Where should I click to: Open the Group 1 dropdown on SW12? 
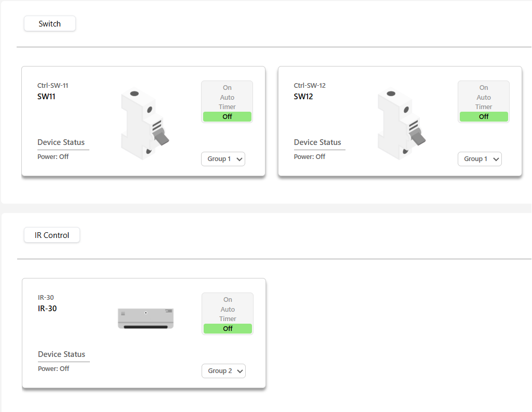click(x=480, y=159)
